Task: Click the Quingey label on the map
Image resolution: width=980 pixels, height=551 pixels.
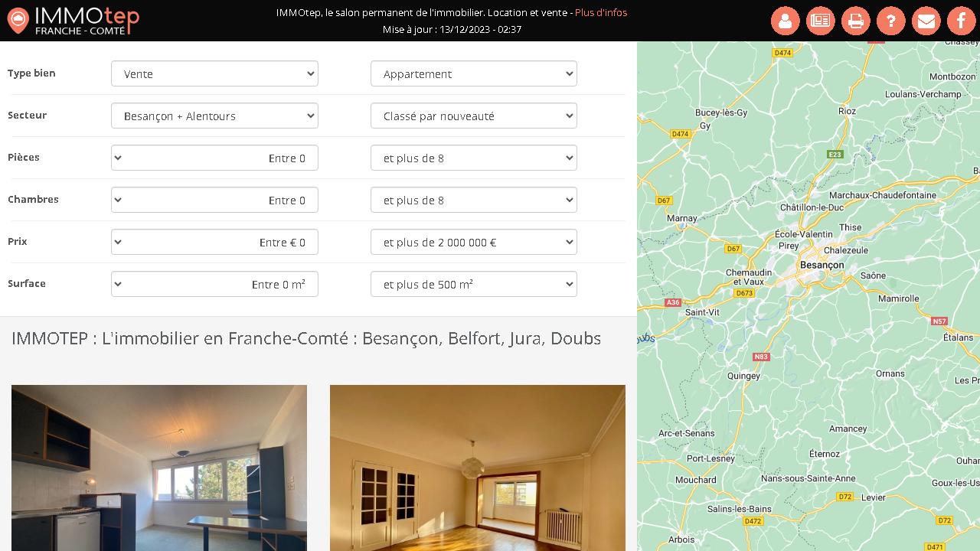Action: pos(743,376)
